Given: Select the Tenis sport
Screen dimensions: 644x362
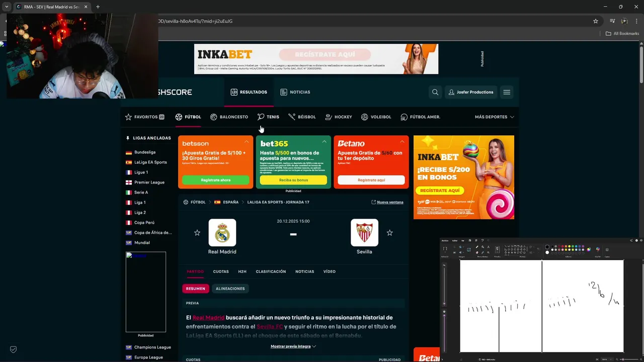Looking at the screenshot, I should tap(268, 117).
